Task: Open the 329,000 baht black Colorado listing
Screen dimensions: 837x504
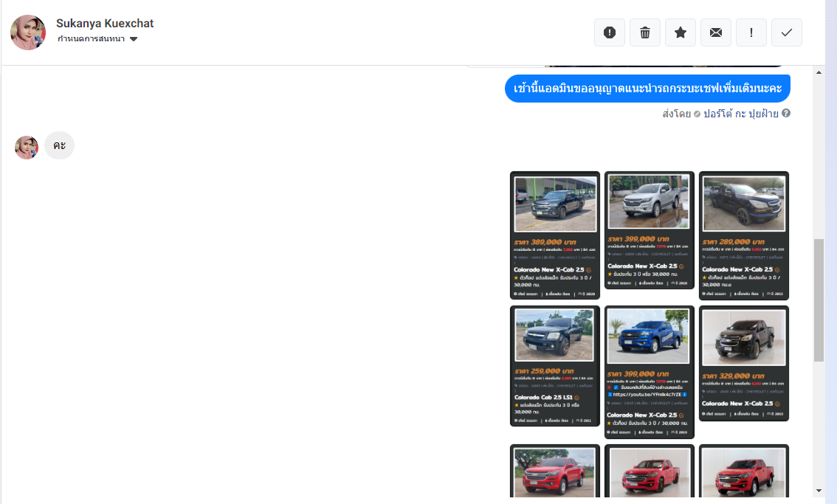Action: click(x=744, y=362)
